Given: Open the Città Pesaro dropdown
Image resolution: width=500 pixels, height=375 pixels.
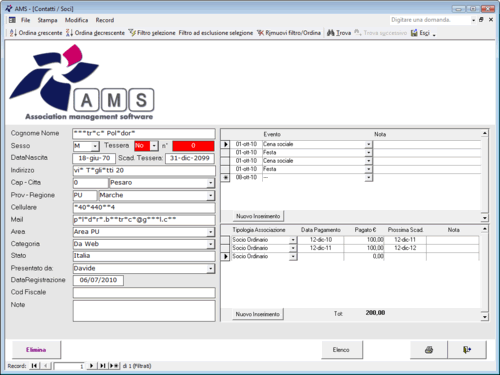Looking at the screenshot, I should click(210, 183).
